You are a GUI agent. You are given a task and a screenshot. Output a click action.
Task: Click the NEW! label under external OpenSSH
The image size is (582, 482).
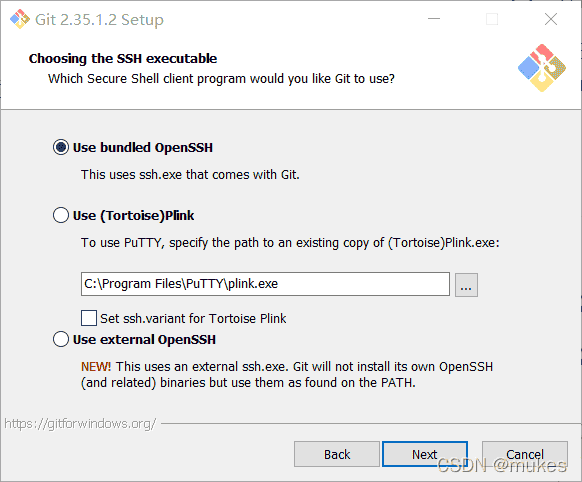(x=96, y=367)
